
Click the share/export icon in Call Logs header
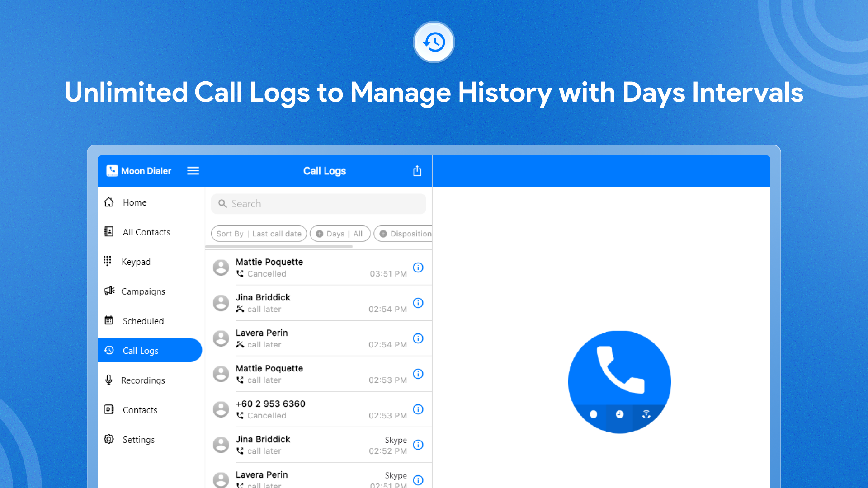[417, 171]
